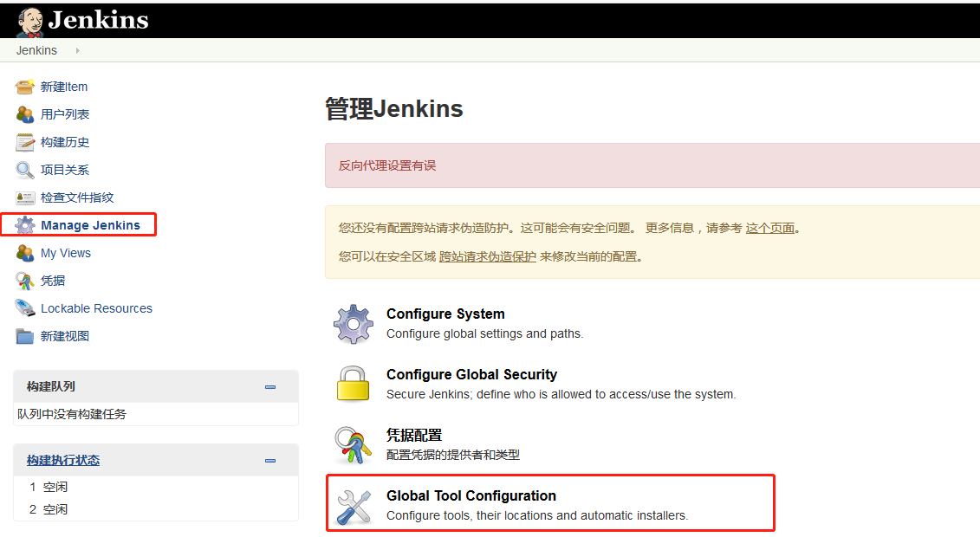Image resolution: width=980 pixels, height=537 pixels.
Task: Open the Global Tool Configuration wrench icon
Action: coord(353,503)
